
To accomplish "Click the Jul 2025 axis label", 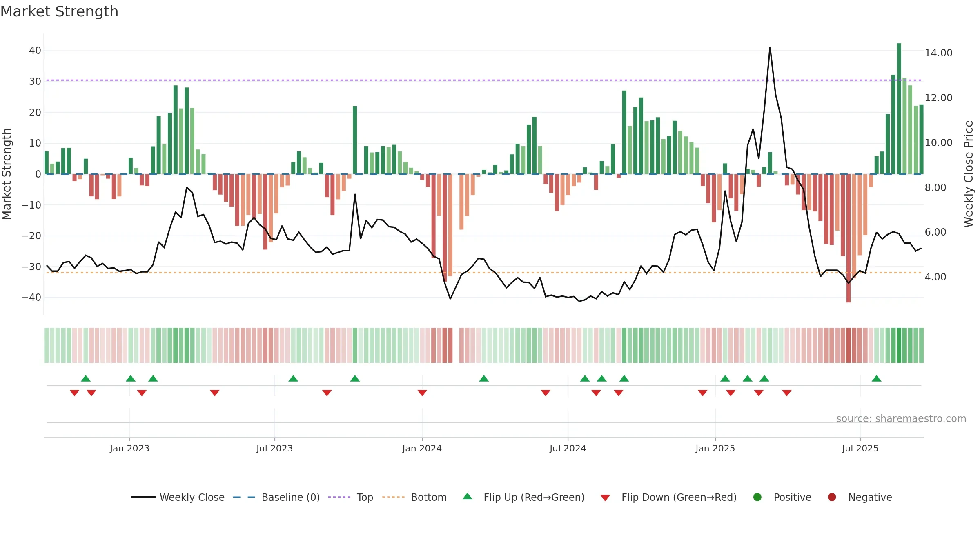I will (860, 449).
